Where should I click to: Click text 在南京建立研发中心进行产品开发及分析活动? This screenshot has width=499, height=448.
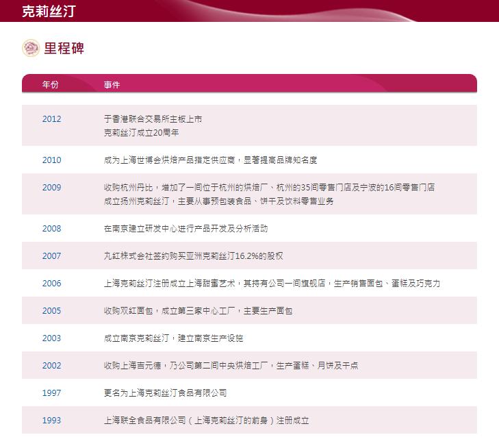tap(185, 228)
